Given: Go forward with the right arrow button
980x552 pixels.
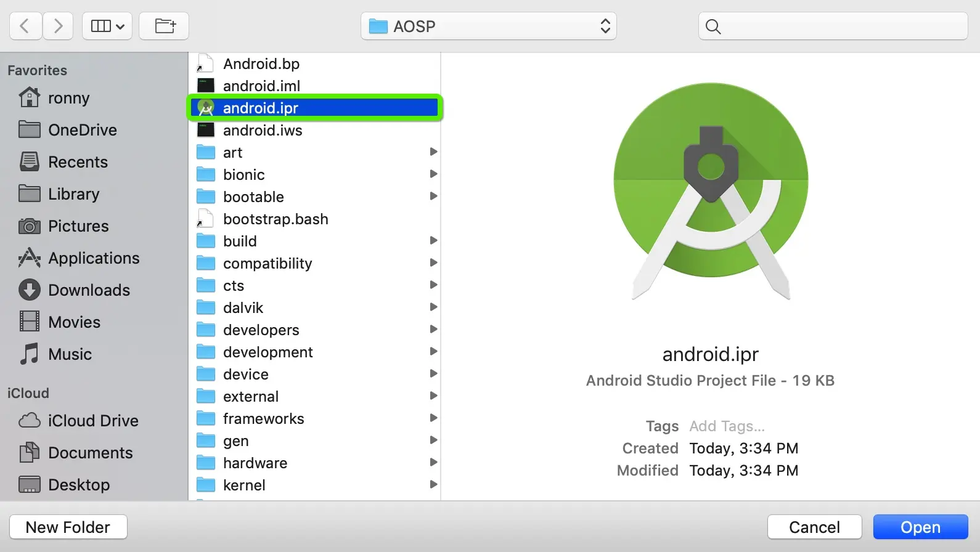Looking at the screenshot, I should pos(58,26).
